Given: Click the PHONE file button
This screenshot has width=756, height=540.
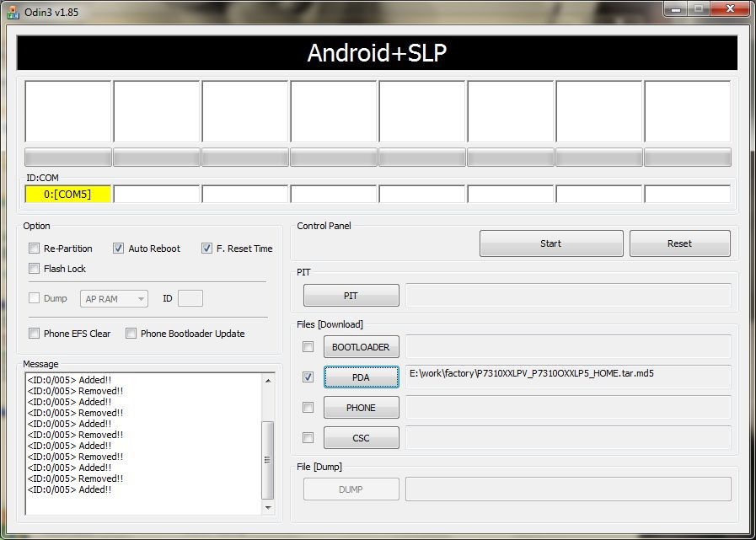Looking at the screenshot, I should [x=361, y=408].
